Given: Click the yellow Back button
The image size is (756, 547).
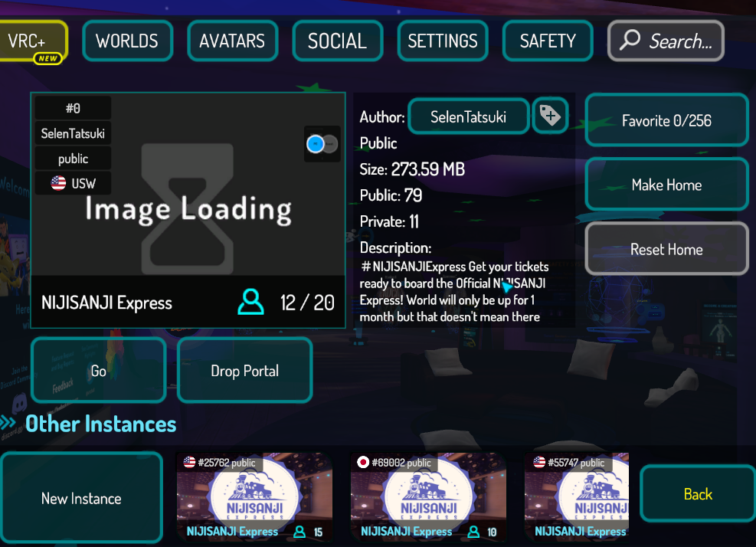Looking at the screenshot, I should (x=698, y=494).
